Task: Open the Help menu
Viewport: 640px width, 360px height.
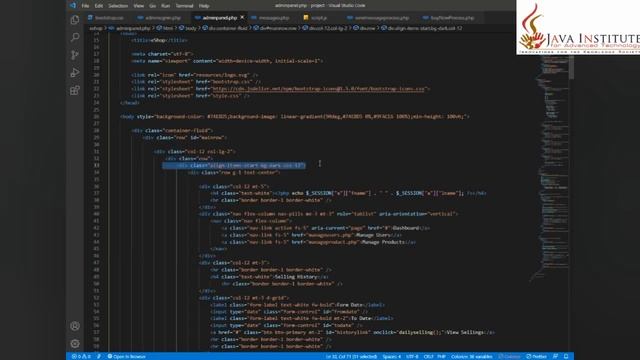Action: [204, 6]
